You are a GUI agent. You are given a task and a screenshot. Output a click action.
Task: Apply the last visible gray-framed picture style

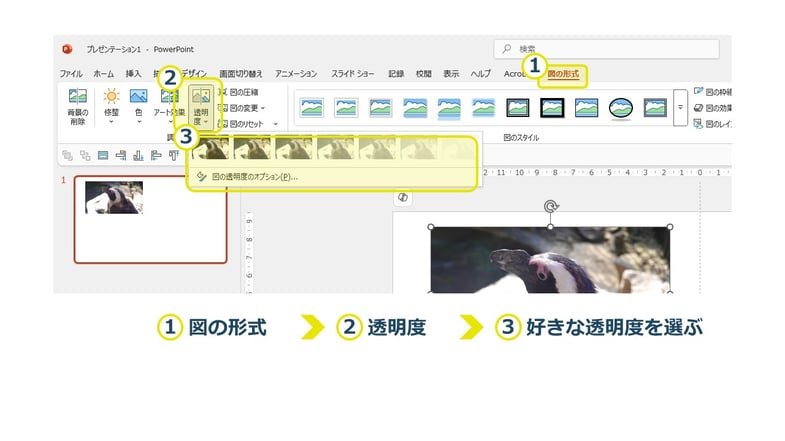[655, 108]
